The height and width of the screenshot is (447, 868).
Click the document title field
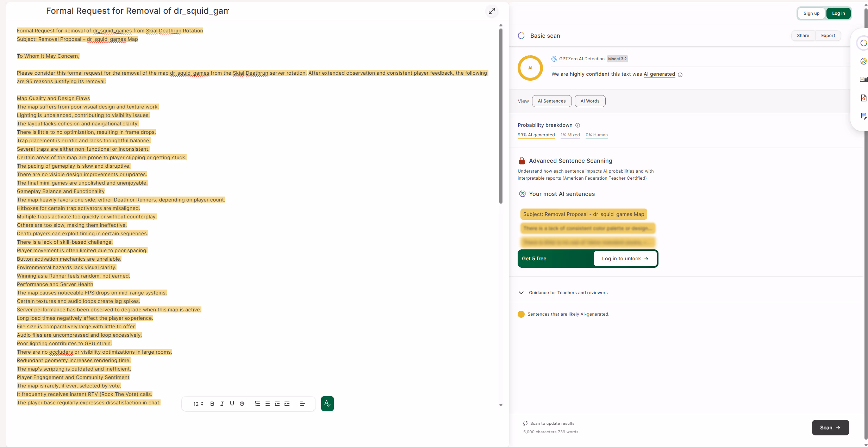coord(137,11)
